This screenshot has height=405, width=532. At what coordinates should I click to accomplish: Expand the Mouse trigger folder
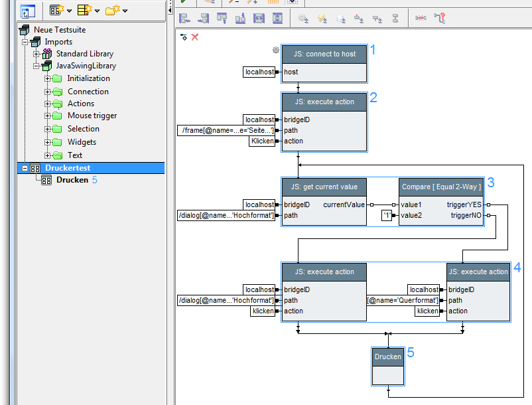pos(48,116)
